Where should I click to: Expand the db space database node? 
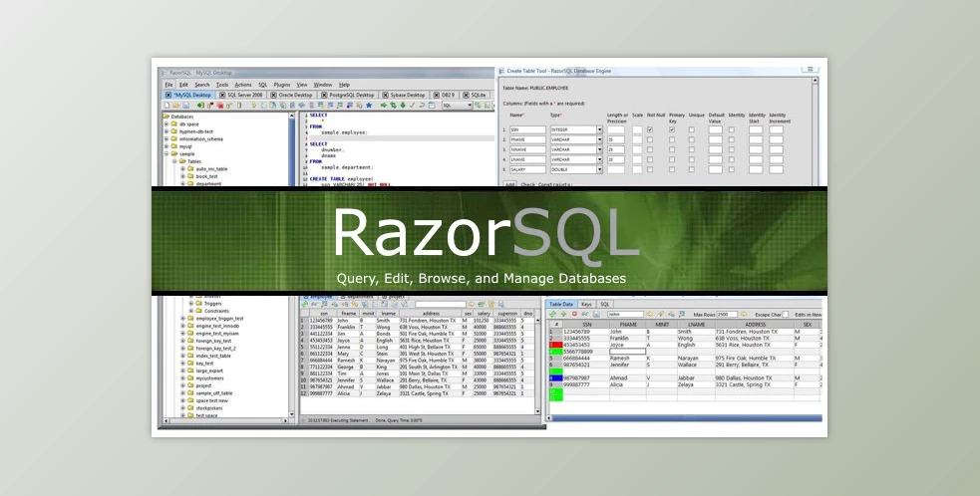point(166,124)
